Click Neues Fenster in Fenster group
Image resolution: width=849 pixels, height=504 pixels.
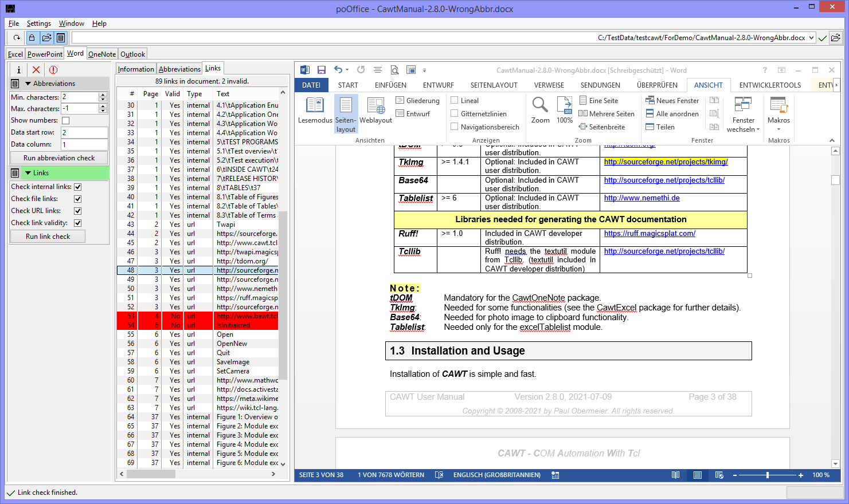click(x=672, y=100)
